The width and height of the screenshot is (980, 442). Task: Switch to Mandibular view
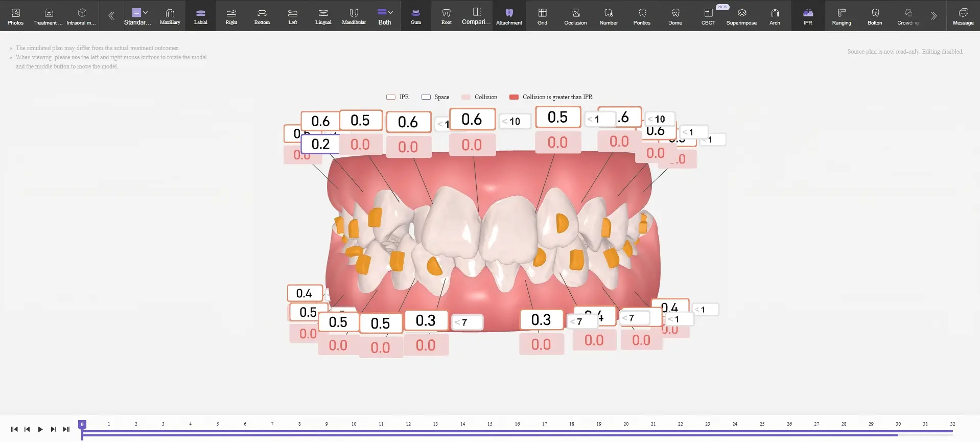coord(354,16)
